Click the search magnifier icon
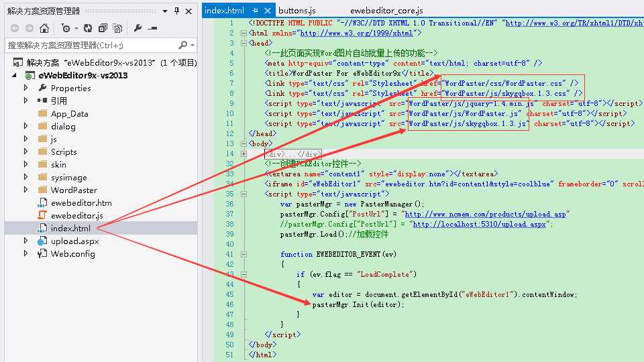This screenshot has height=362, width=644. 183,45
